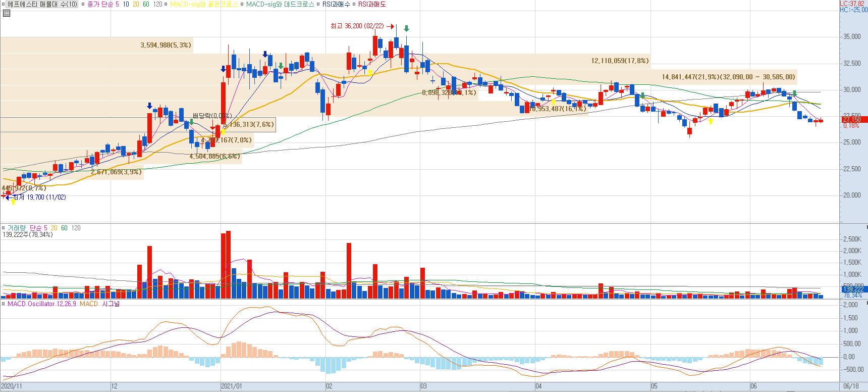The height and width of the screenshot is (392, 868).
Task: Click the 2,500K volume axis label
Action: [852, 239]
